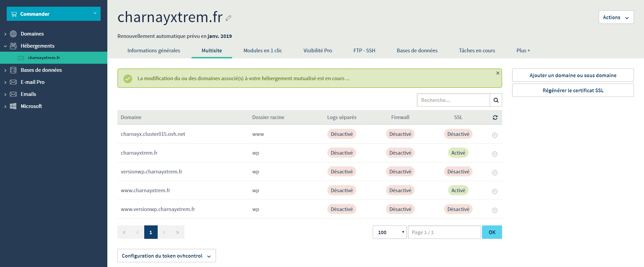Click Ajouter un domaine ou sous domaine

click(x=573, y=75)
